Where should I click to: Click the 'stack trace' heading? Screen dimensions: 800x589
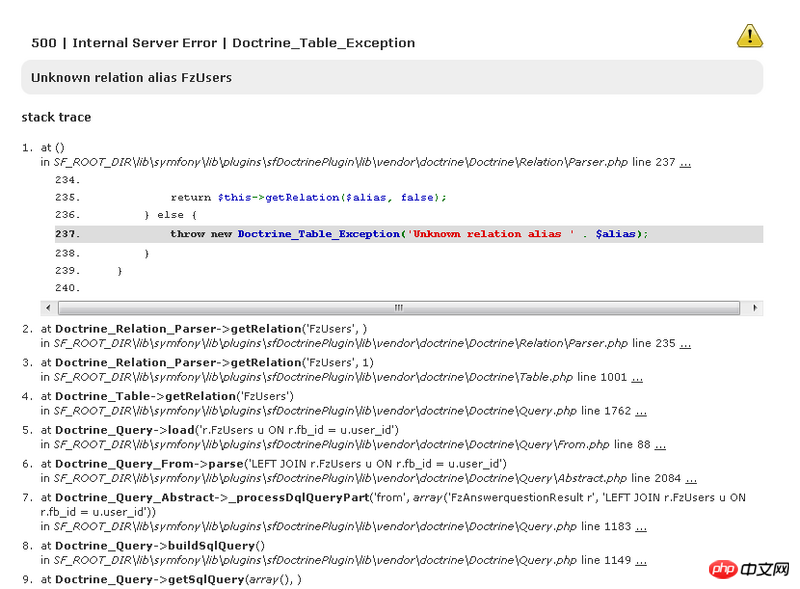(x=56, y=117)
